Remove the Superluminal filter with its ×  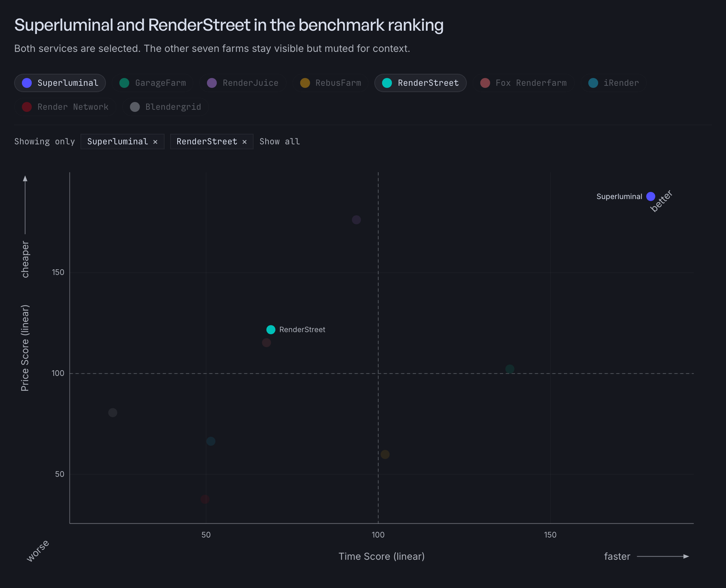click(x=155, y=142)
